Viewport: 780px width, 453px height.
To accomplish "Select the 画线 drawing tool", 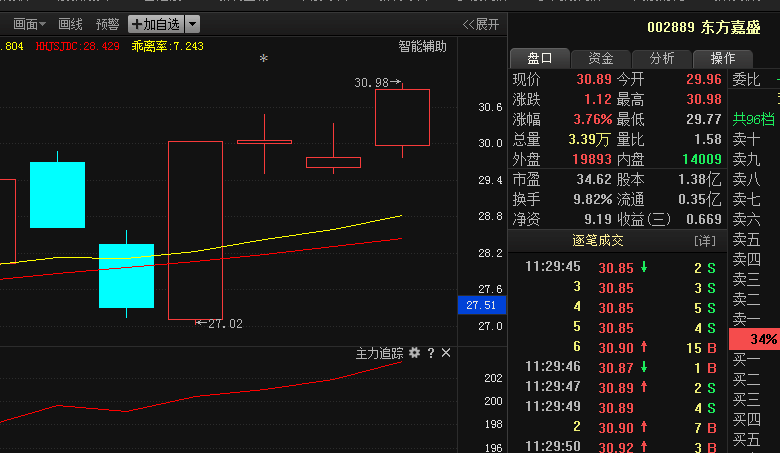I will [x=70, y=24].
